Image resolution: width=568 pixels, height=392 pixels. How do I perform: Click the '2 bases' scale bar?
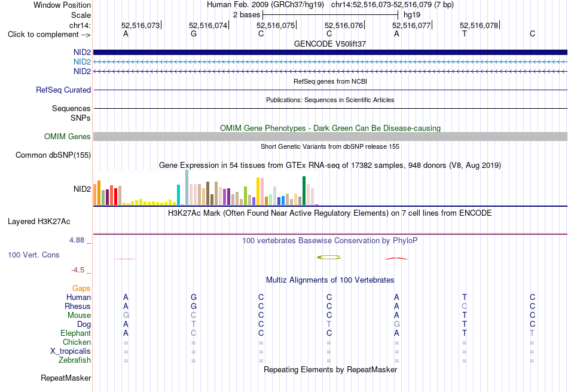331,15
